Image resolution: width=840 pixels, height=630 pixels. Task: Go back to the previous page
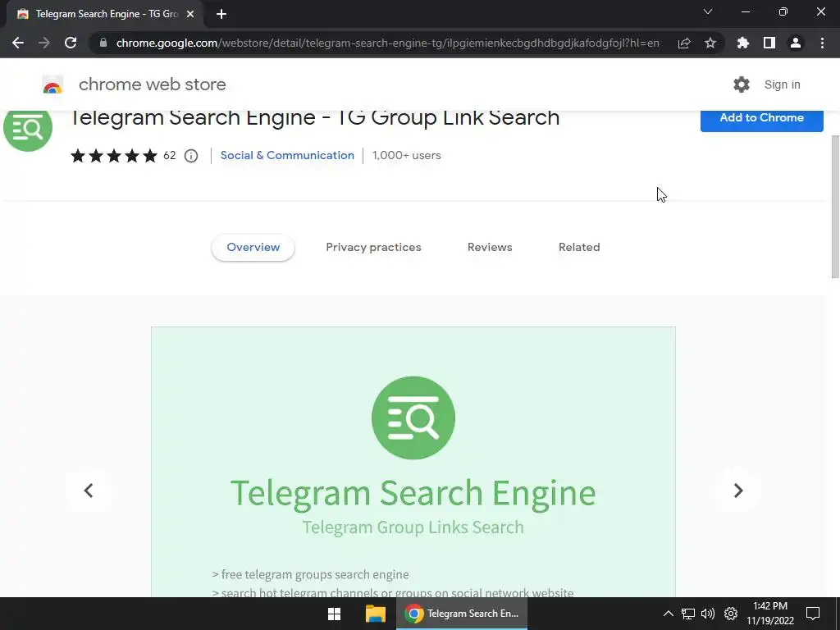tap(18, 43)
